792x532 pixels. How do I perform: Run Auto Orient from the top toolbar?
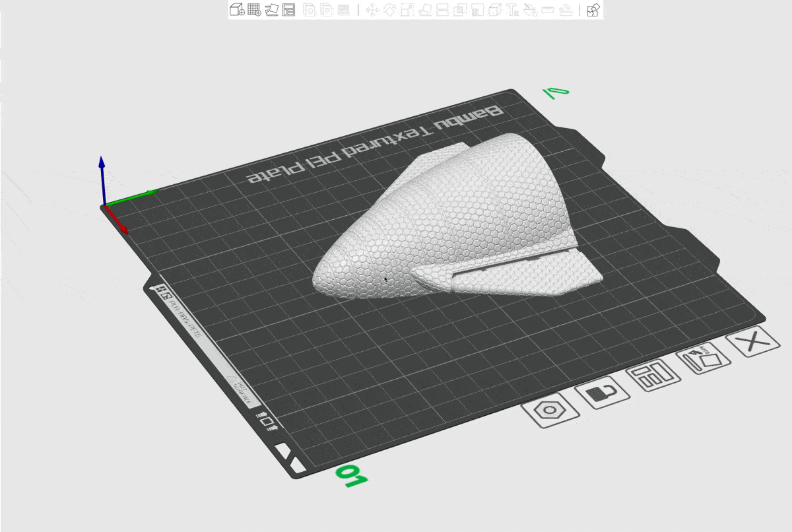[x=271, y=10]
